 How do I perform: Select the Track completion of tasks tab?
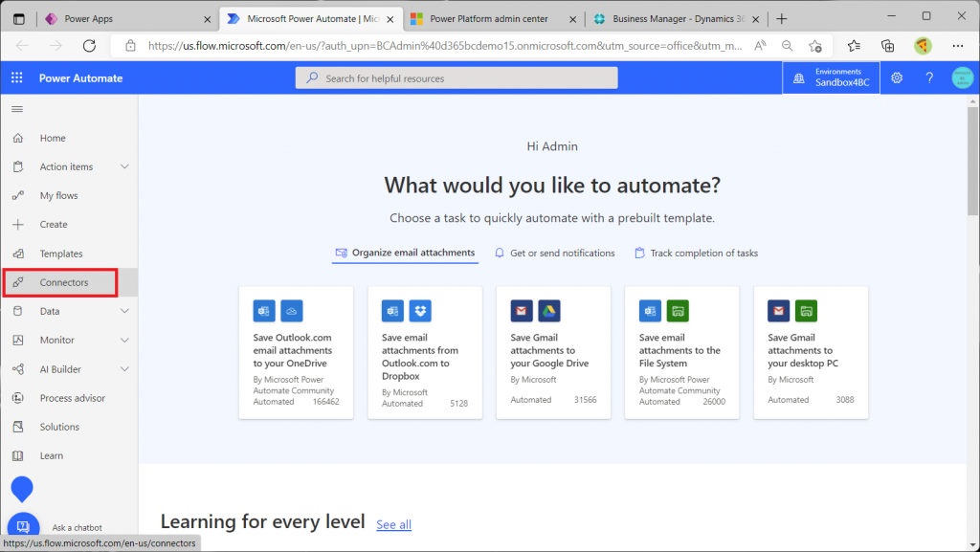coord(697,253)
